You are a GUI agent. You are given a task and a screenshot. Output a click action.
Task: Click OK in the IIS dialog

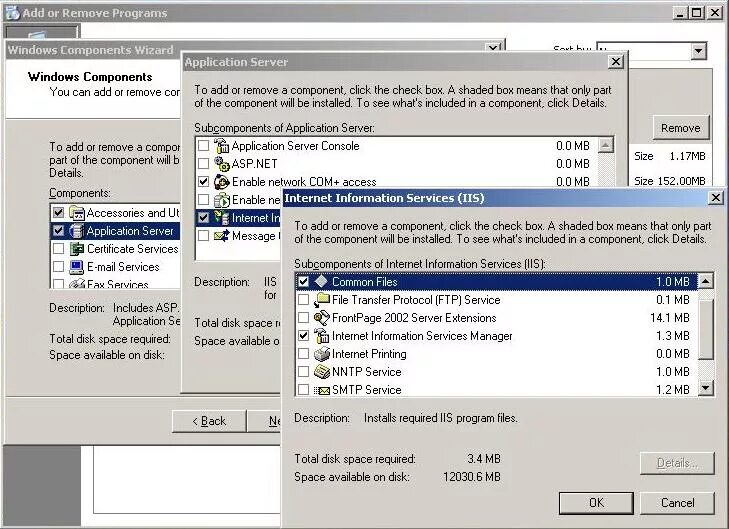coord(596,503)
